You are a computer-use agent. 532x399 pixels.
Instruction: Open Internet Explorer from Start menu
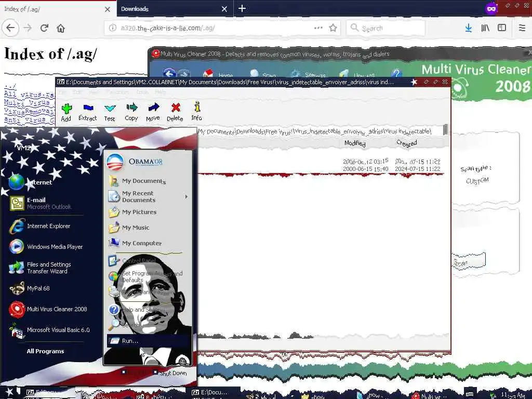pos(47,226)
